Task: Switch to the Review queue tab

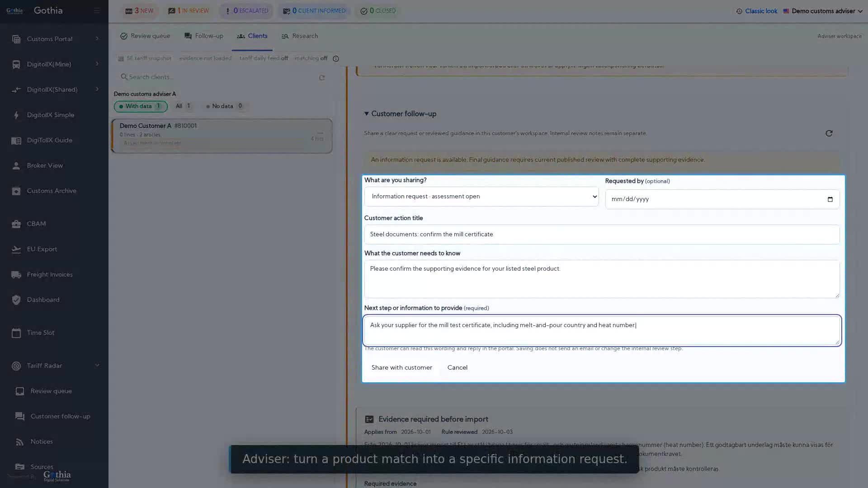Action: [145, 36]
